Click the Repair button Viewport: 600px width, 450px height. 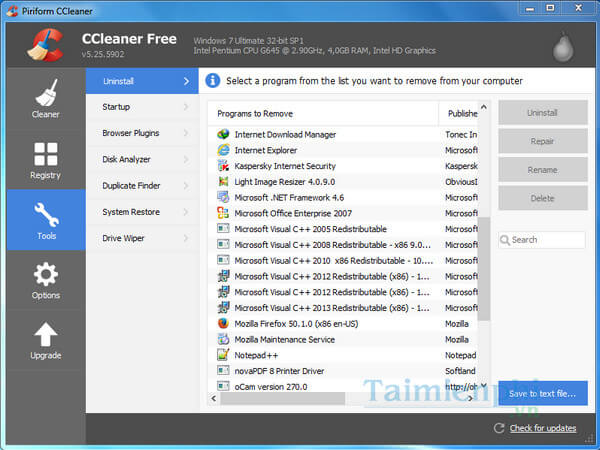(543, 141)
